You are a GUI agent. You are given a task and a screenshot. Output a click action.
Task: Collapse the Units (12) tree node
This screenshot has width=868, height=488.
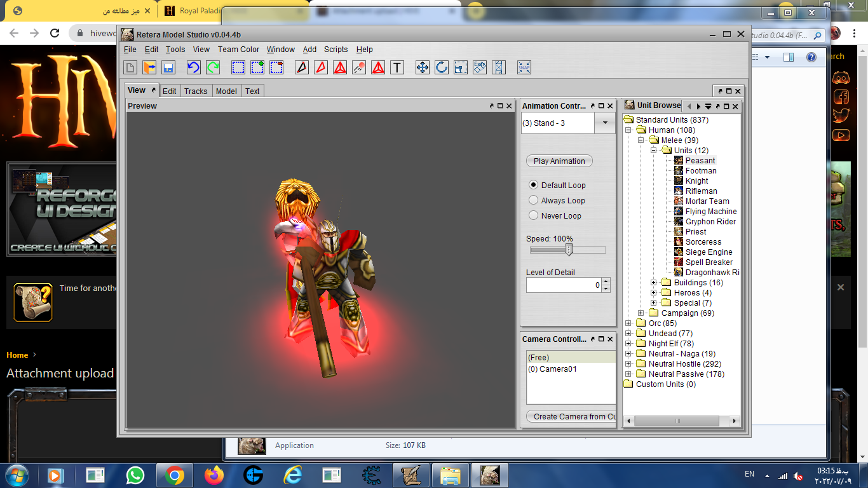click(654, 151)
